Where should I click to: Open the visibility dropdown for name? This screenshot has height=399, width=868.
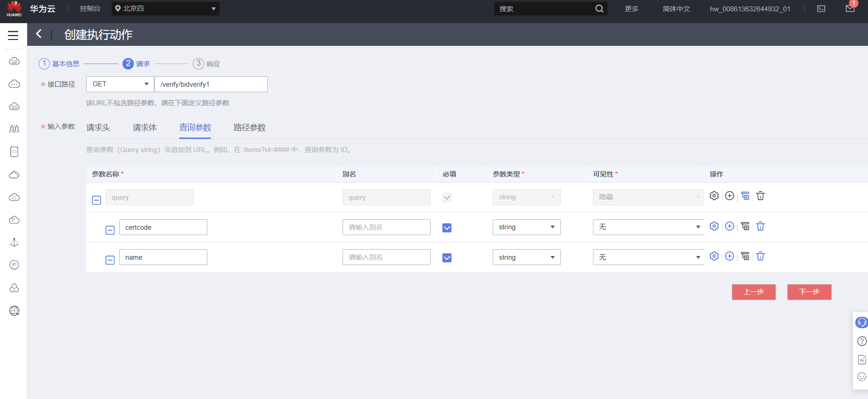(x=648, y=257)
